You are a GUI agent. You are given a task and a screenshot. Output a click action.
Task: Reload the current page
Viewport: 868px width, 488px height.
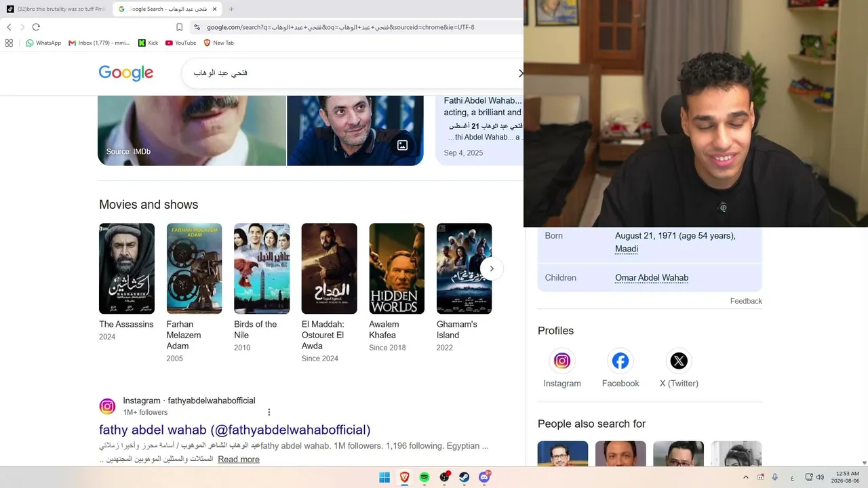click(36, 27)
